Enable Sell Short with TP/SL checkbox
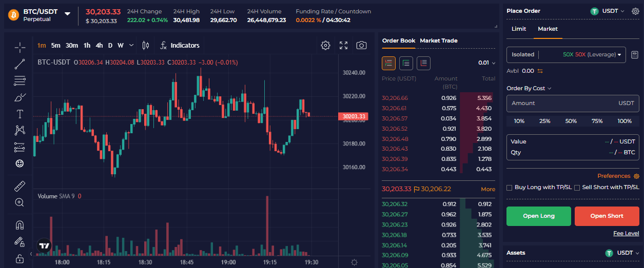The width and height of the screenshot is (644, 268). click(x=577, y=188)
